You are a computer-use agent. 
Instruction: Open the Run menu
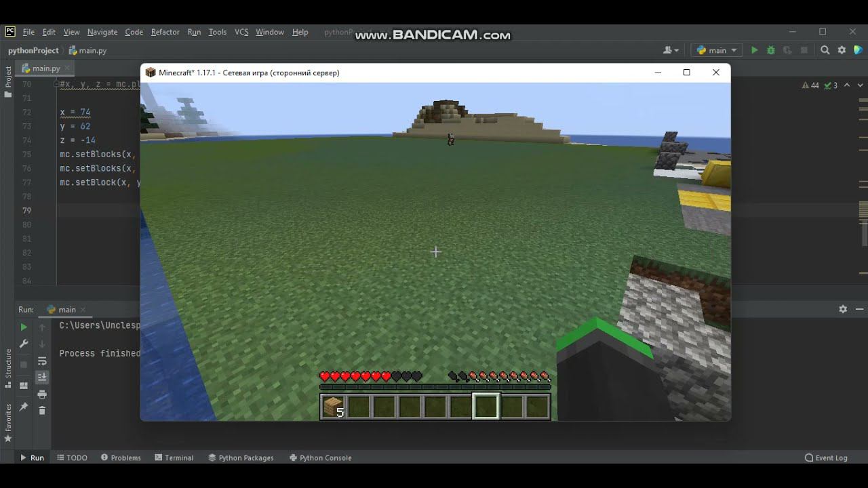pyautogui.click(x=194, y=32)
